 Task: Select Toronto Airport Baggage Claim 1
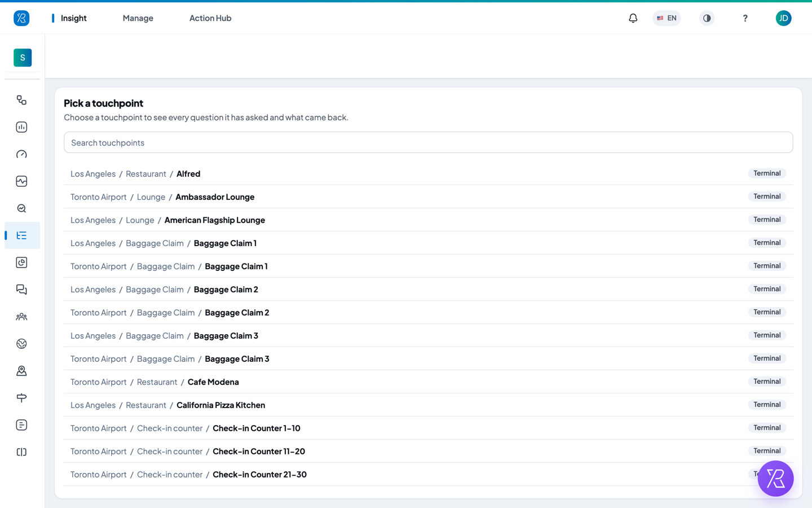pyautogui.click(x=429, y=266)
